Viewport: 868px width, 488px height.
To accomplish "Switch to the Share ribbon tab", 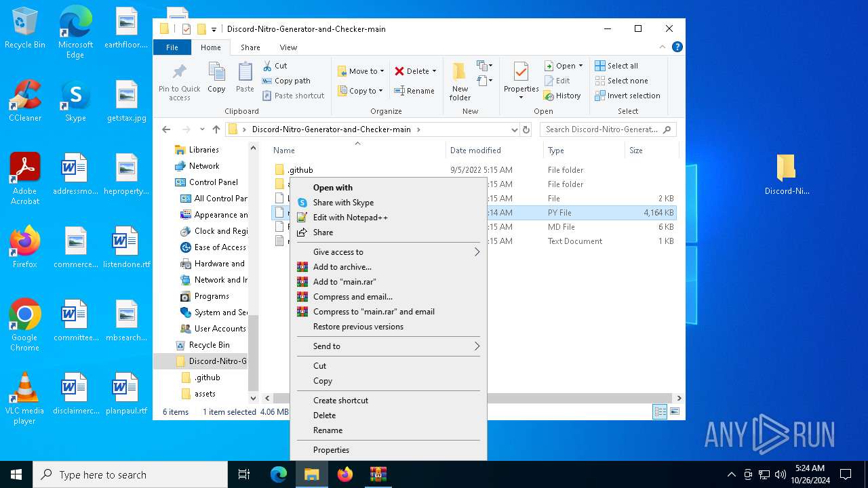I will click(x=250, y=47).
